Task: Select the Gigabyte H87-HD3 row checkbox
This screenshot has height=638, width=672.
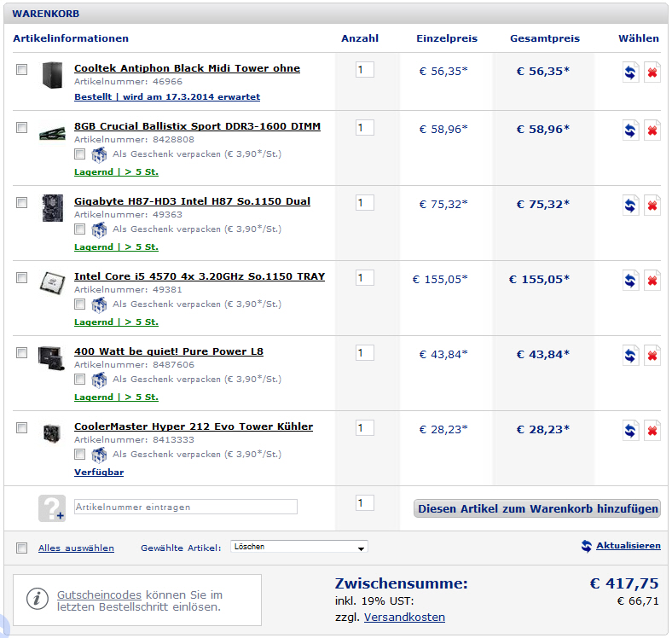Action: tap(21, 202)
